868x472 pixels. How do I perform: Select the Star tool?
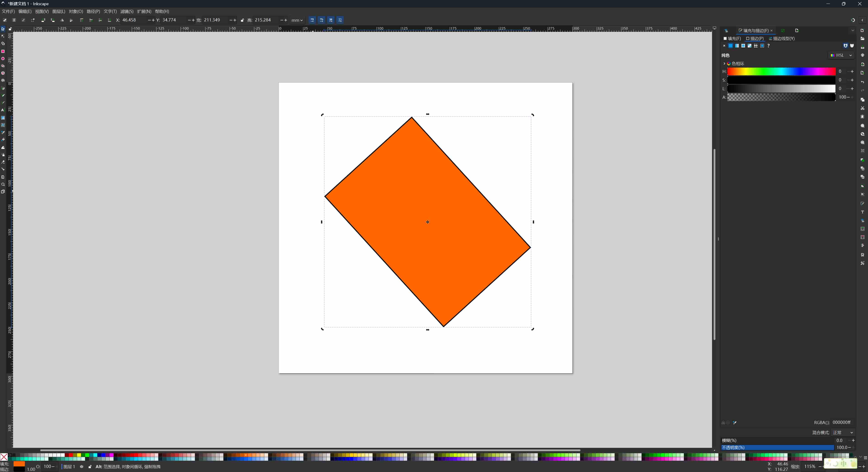pyautogui.click(x=3, y=66)
